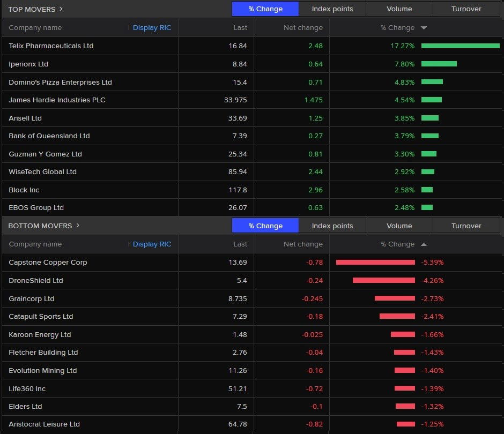
Task: Click green bar for Telix Pharmaceuticals
Action: pyautogui.click(x=460, y=46)
